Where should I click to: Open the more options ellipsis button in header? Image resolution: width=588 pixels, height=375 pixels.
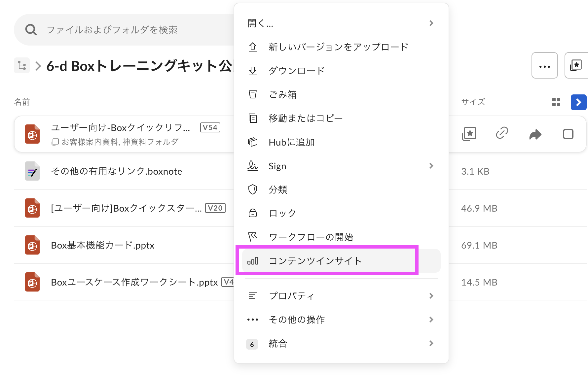click(544, 65)
